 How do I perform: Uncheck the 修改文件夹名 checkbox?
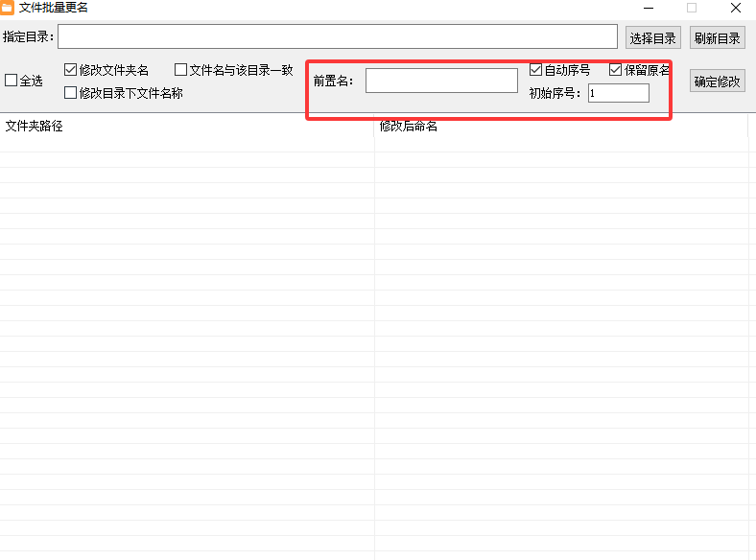[x=70, y=69]
